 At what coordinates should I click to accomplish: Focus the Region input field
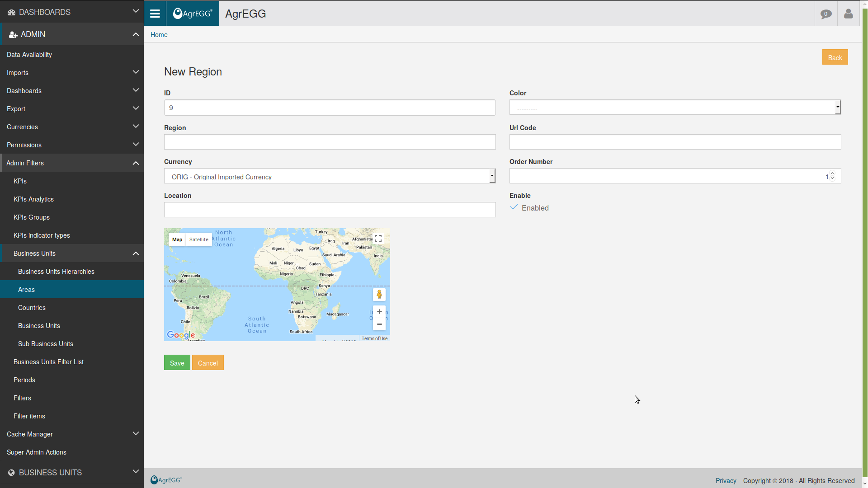pos(330,142)
